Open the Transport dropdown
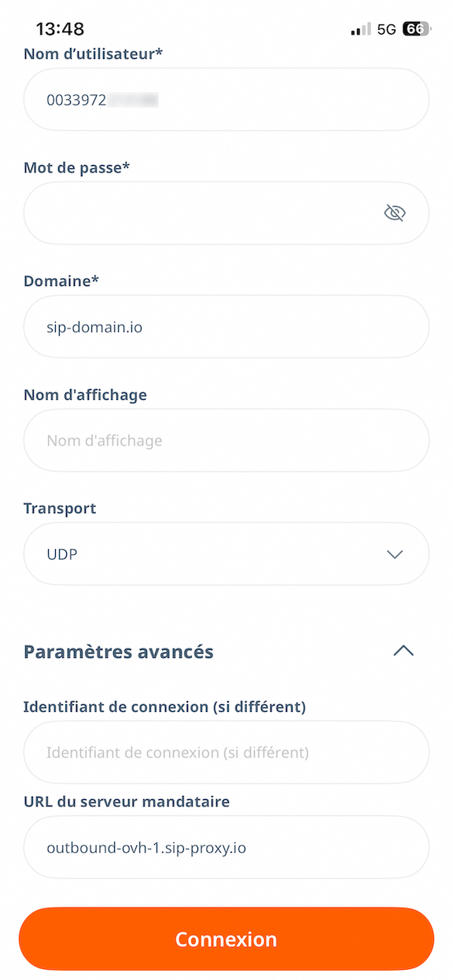The width and height of the screenshot is (453, 980). (x=226, y=553)
